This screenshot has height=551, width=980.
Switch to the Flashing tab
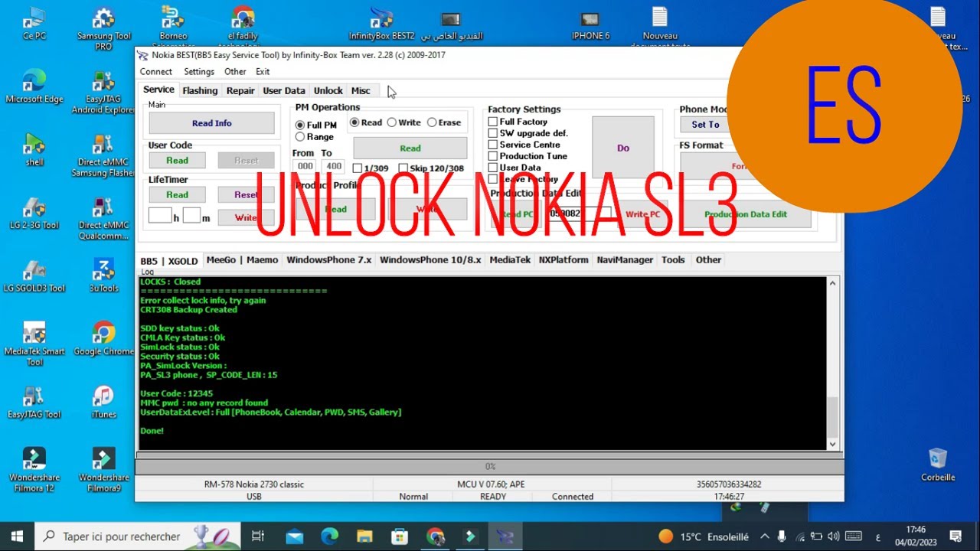pyautogui.click(x=200, y=90)
